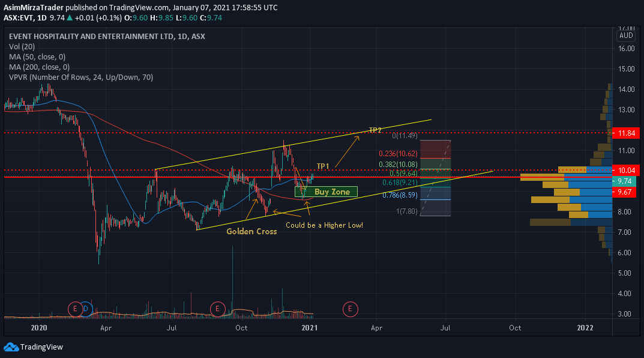The height and width of the screenshot is (358, 644).
Task: Select the VPVR indicator legend
Action: (81, 77)
